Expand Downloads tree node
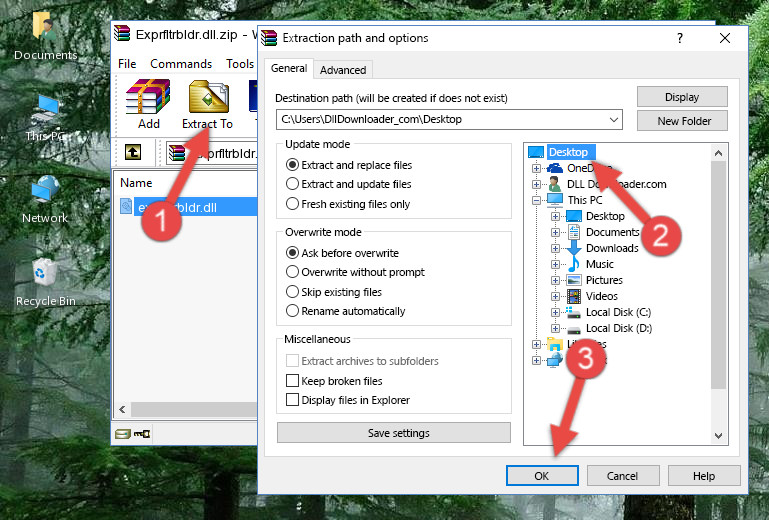The width and height of the screenshot is (769, 520). click(555, 248)
